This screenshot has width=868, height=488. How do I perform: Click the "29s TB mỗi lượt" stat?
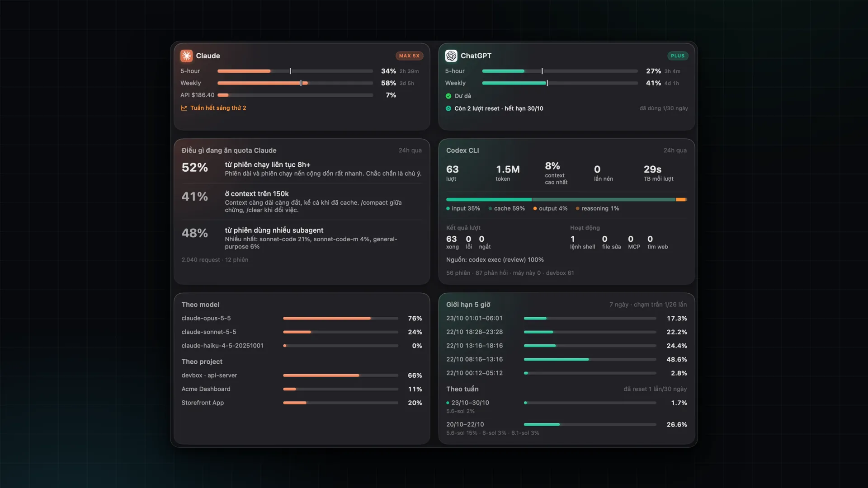(658, 173)
